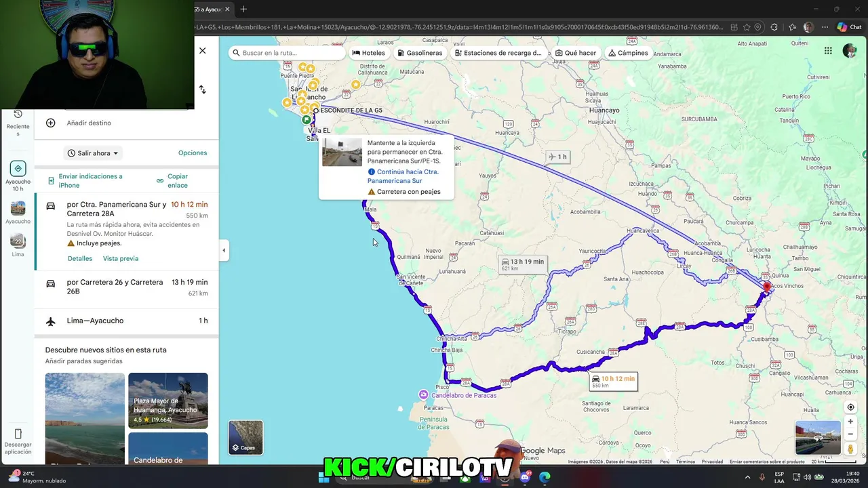The height and width of the screenshot is (488, 868).
Task: Filter by Hoteles along the route
Action: pos(369,53)
